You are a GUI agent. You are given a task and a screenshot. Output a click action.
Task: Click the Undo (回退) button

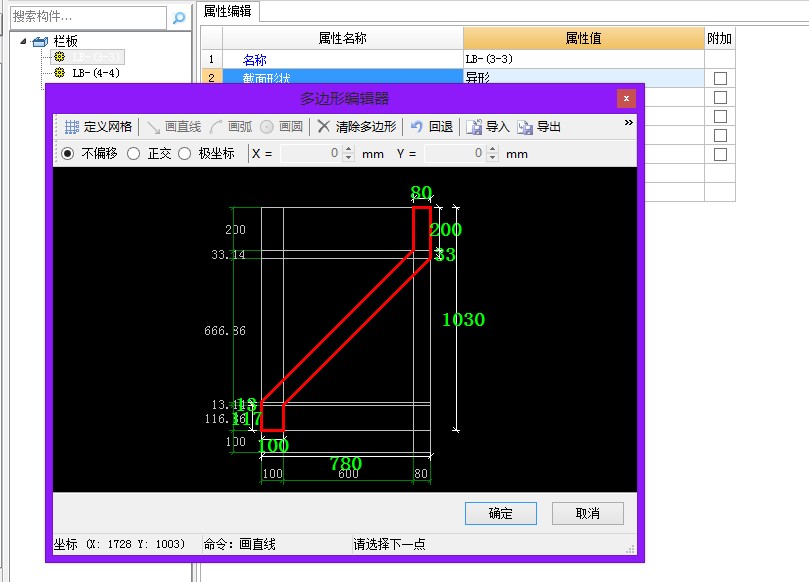point(431,127)
